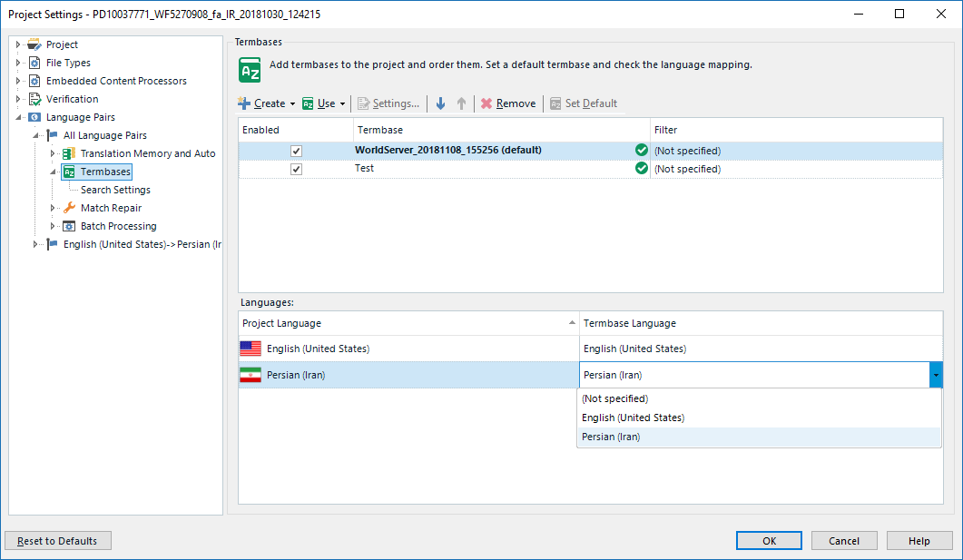Toggle the Enabled checkbox for Test termbase

(296, 169)
